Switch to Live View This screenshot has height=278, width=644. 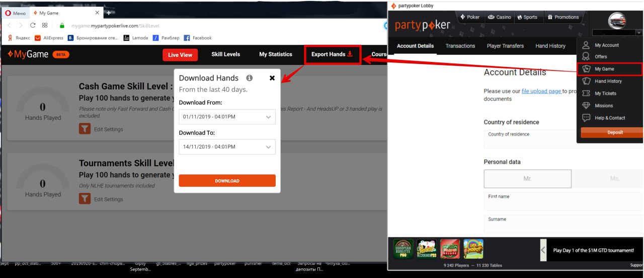coord(180,55)
